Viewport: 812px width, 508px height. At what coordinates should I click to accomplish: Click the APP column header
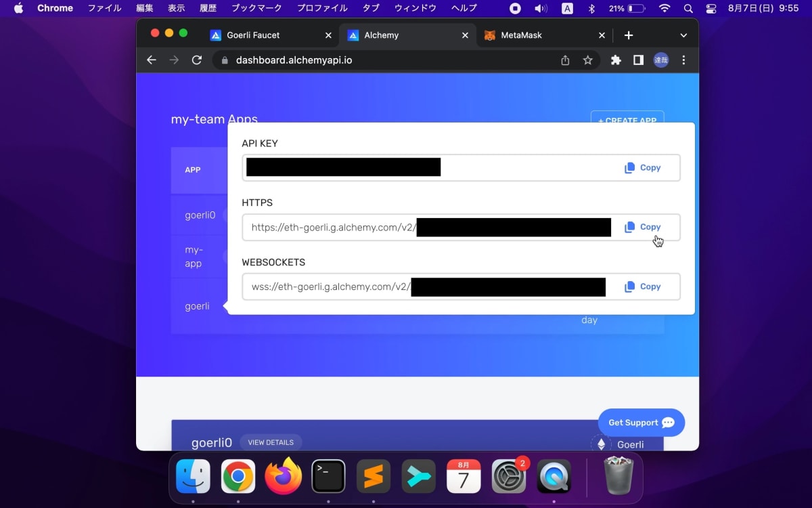pos(193,170)
